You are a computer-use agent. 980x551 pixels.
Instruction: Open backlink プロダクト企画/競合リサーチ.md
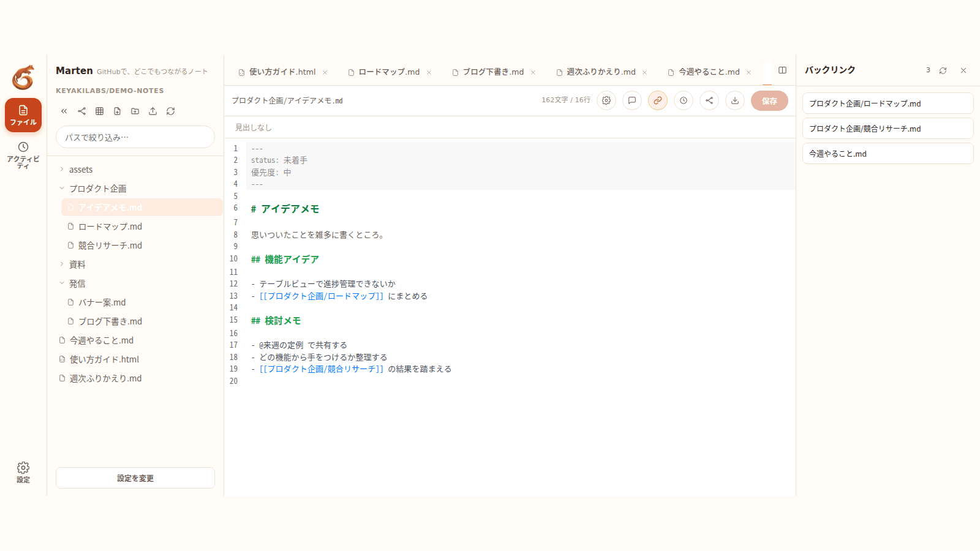[x=888, y=129]
